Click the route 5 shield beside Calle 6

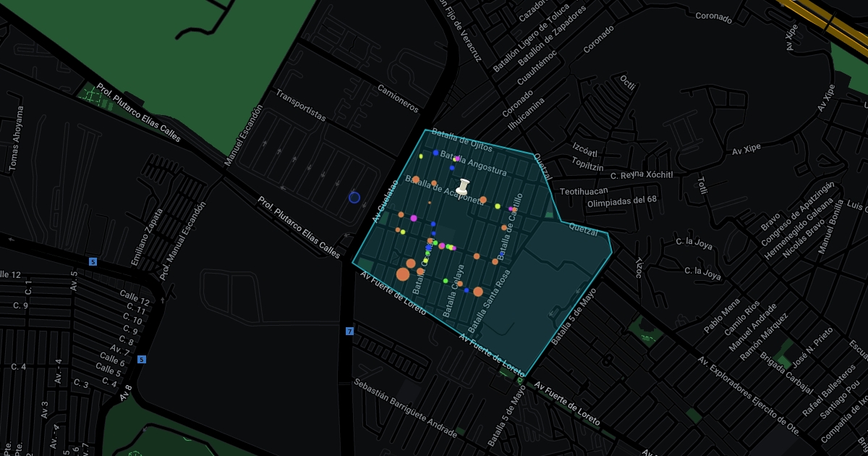(x=142, y=359)
